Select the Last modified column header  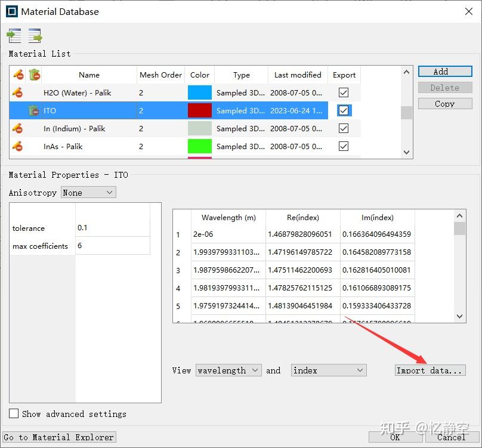click(297, 75)
